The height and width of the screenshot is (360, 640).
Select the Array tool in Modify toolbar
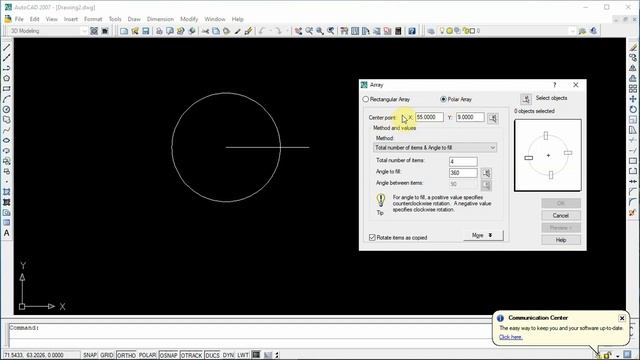click(633, 89)
